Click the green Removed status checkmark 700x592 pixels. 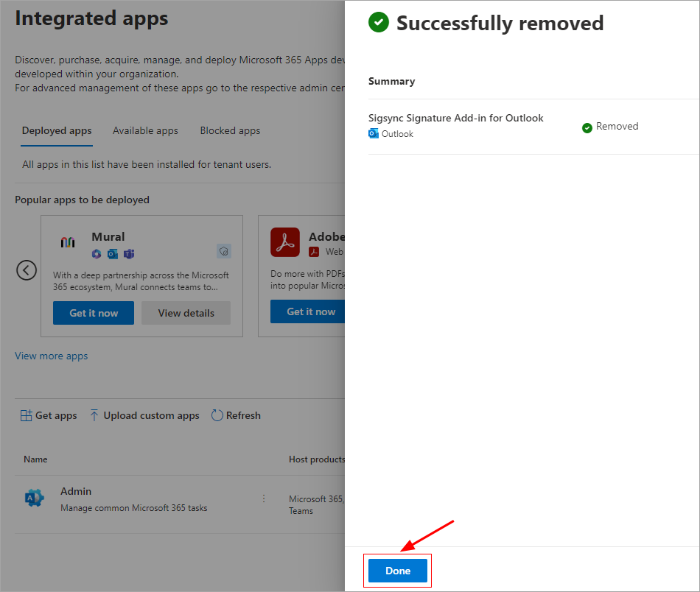(x=587, y=127)
